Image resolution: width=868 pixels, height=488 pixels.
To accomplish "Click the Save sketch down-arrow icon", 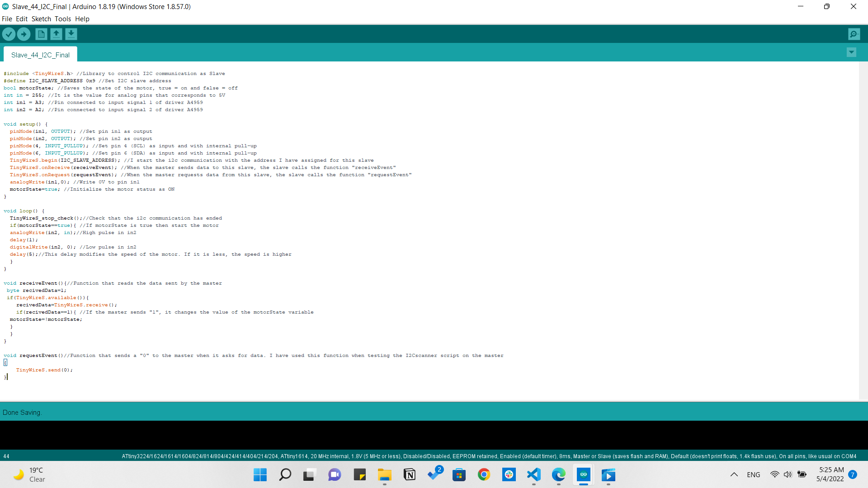I will tap(71, 34).
